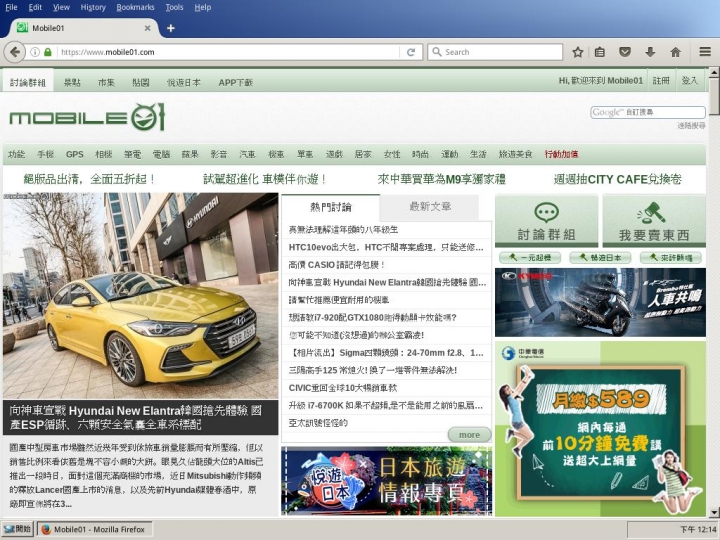Open the Help menu

202,7
